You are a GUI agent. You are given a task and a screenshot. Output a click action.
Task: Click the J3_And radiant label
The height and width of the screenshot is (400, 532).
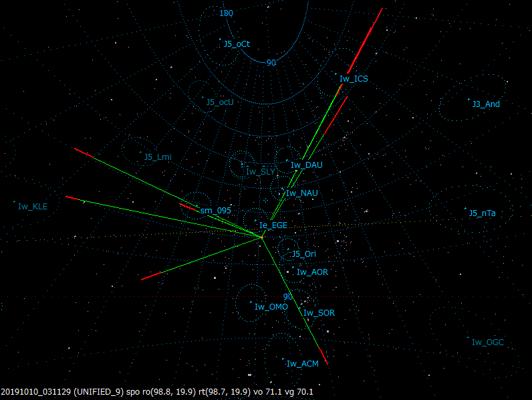click(x=486, y=104)
